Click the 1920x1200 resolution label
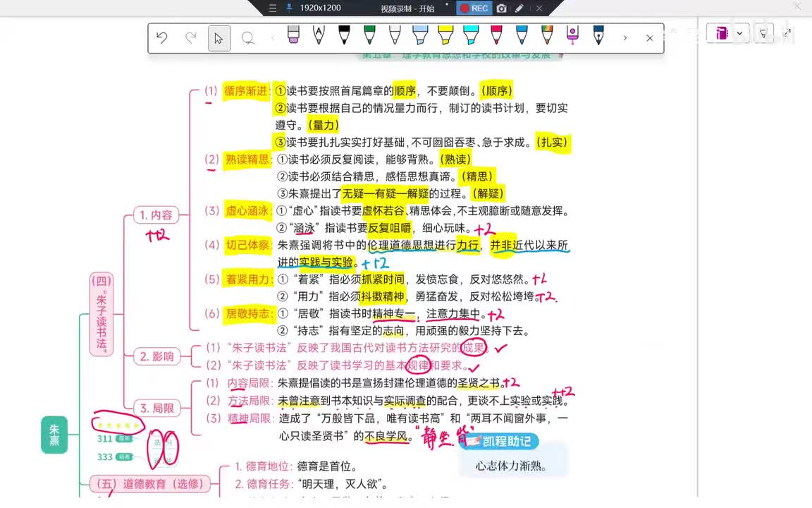The image size is (812, 508). [x=320, y=8]
